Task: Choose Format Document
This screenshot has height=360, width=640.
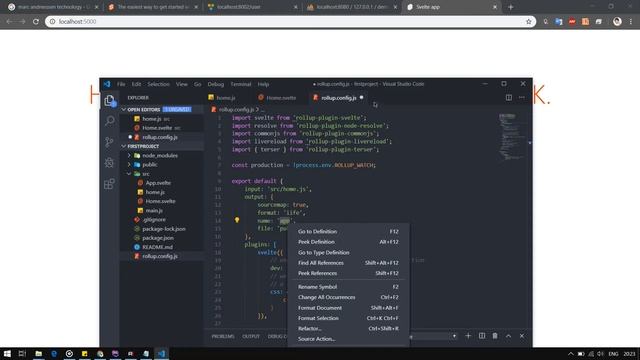Action: [348, 308]
